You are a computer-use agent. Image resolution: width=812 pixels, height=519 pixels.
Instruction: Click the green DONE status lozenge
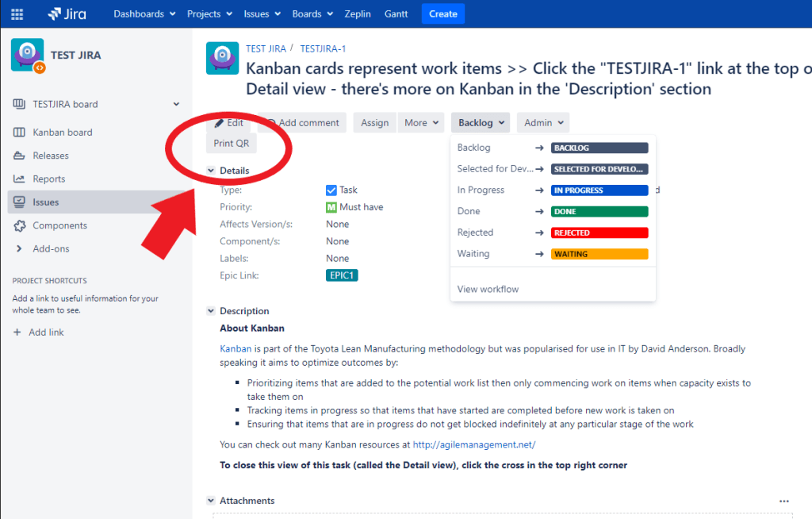[599, 212]
